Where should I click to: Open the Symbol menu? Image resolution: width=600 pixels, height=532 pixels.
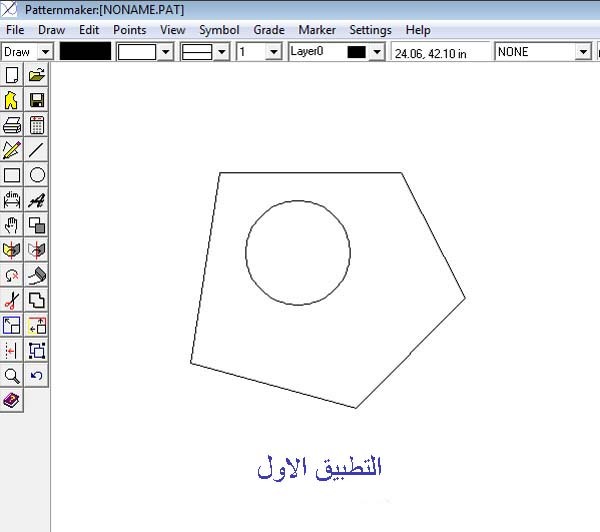[219, 30]
